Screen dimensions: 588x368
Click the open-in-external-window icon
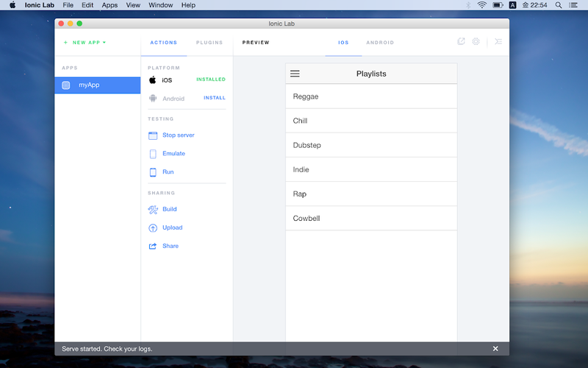[x=462, y=42]
